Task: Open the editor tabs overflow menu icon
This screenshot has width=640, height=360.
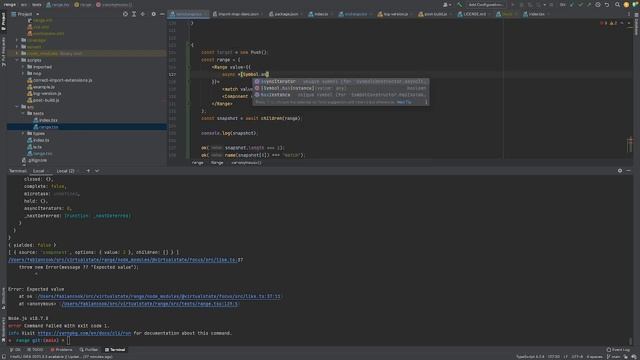Action: pos(629,14)
